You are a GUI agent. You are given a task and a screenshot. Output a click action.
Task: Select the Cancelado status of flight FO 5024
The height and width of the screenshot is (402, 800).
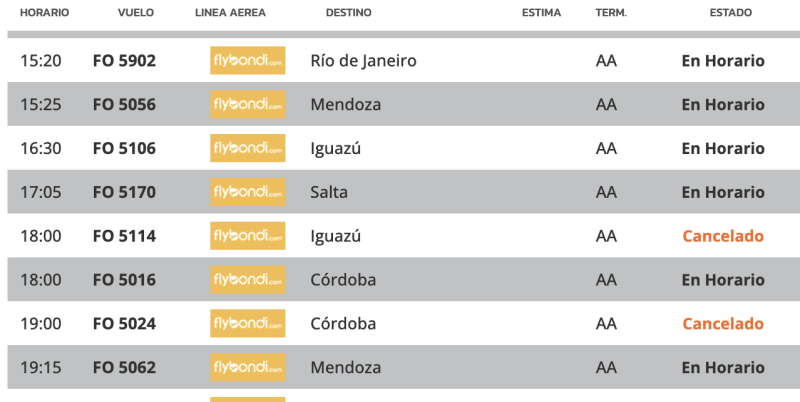tap(723, 324)
